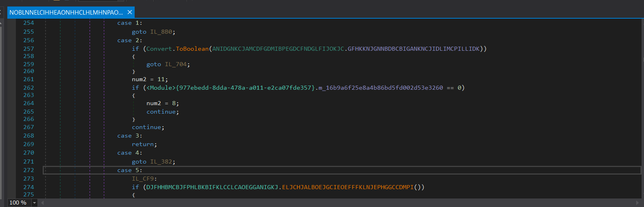Click the IL_CF9 label on line 273
This screenshot has height=207, width=644.
point(143,179)
